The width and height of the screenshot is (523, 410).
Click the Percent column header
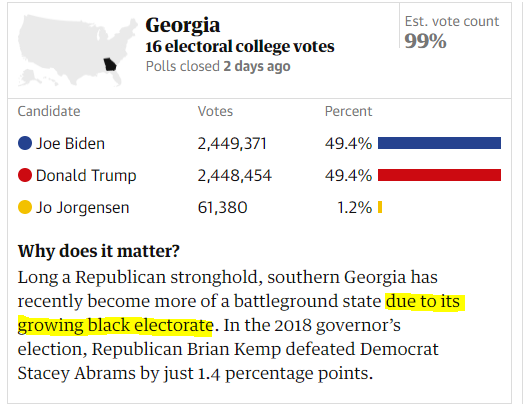pos(348,111)
